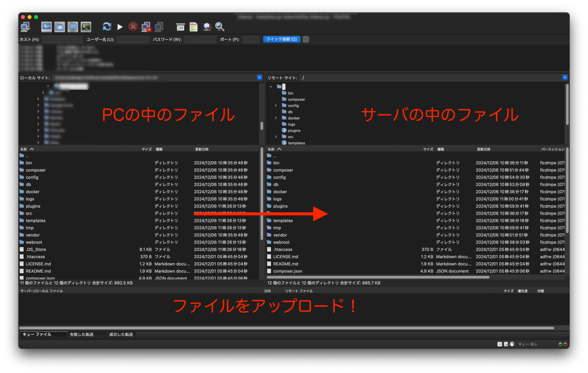Click the file search magnifier icon
The width and height of the screenshot is (588, 373).
point(220,26)
